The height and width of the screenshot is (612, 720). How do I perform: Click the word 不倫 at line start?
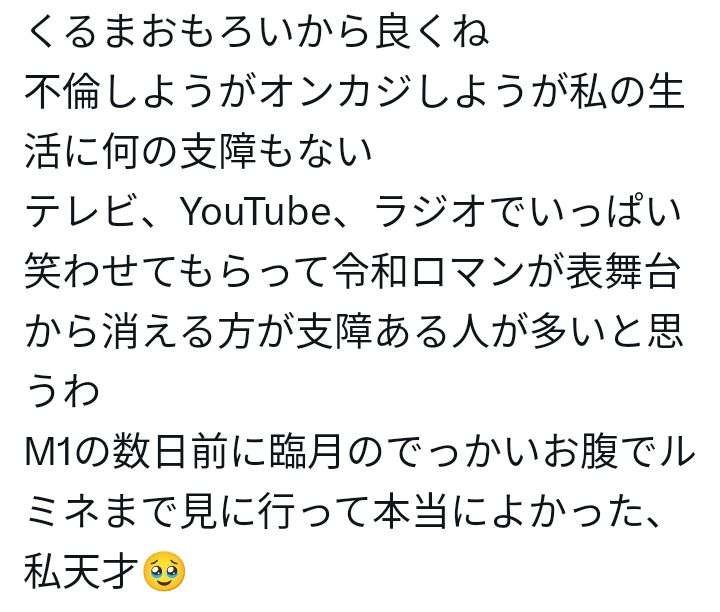[62, 92]
